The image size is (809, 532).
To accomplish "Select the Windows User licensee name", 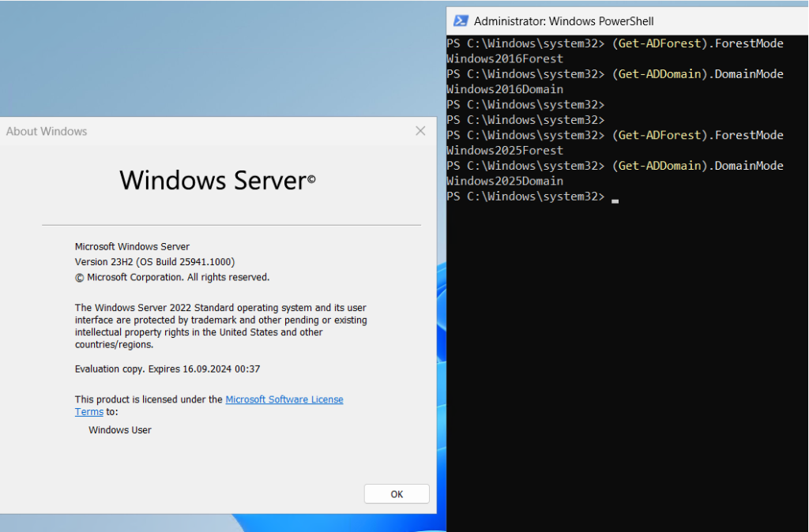I will [x=119, y=429].
